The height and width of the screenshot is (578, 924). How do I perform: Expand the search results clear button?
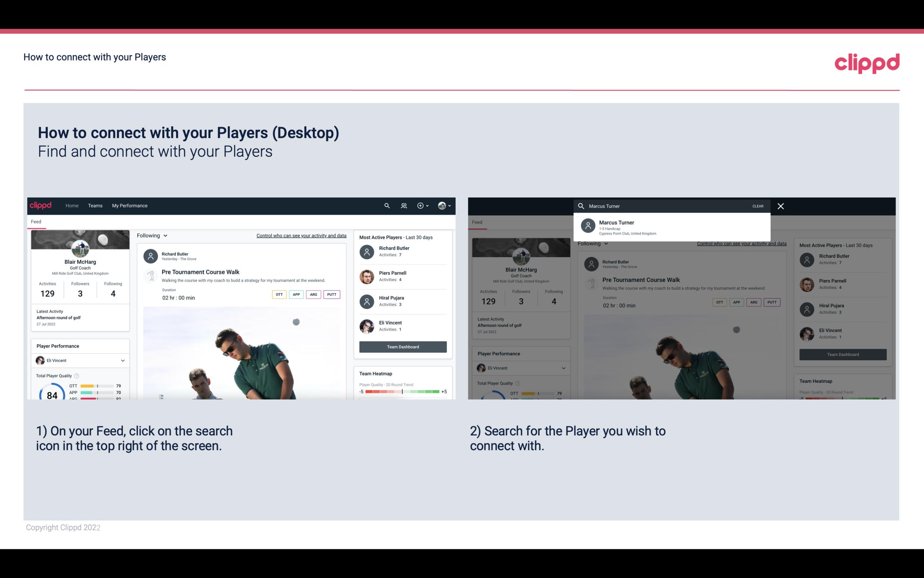click(758, 206)
